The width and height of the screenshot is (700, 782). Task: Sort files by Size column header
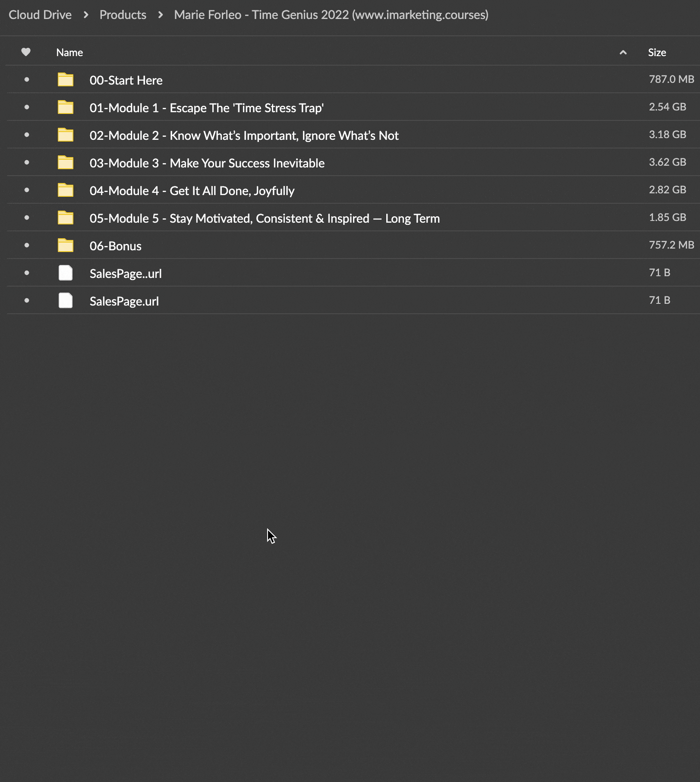click(657, 53)
